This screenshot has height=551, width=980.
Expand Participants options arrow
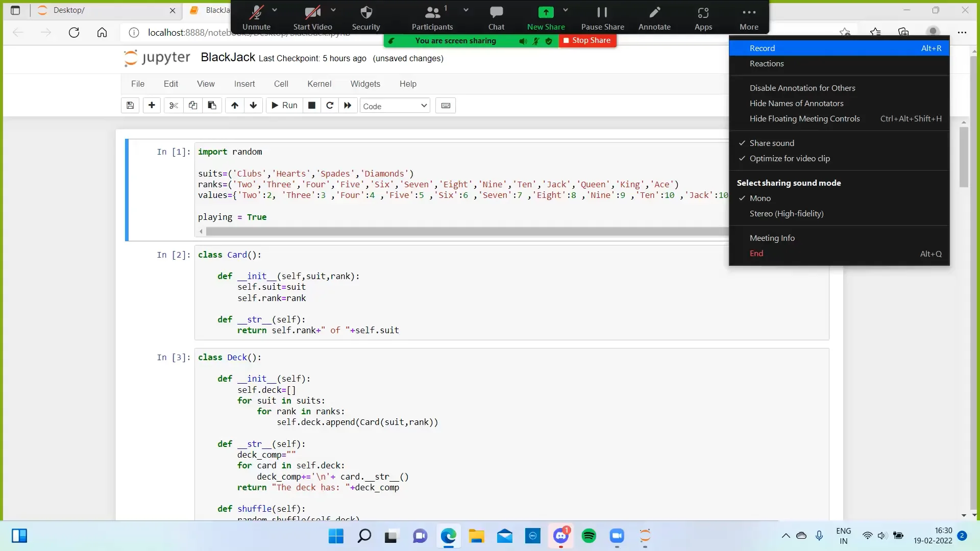(x=466, y=10)
